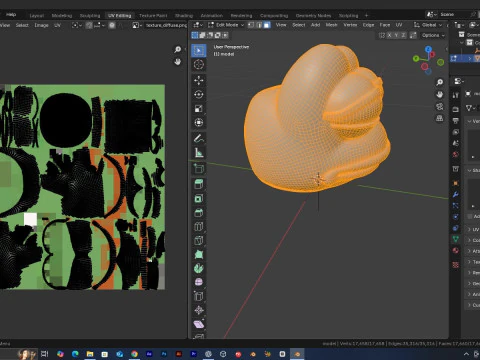Click the pan hand icon in the 3D viewport
The image size is (480, 360).
tap(440, 95)
